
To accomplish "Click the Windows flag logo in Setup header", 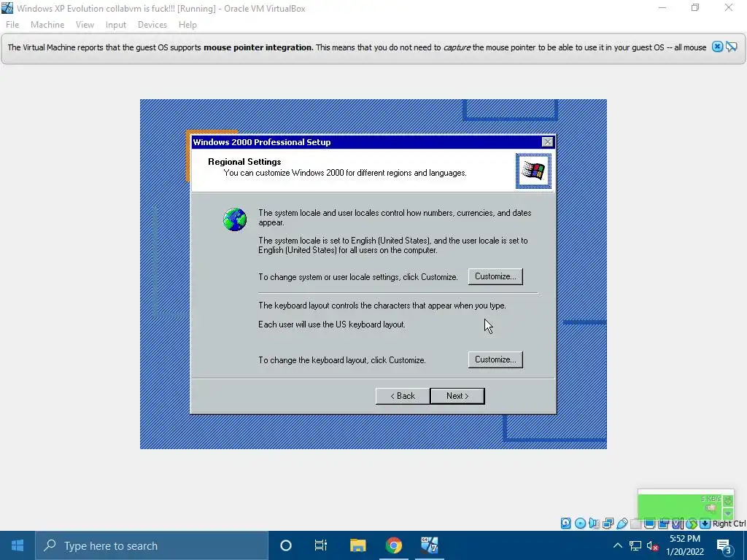I will pos(533,171).
